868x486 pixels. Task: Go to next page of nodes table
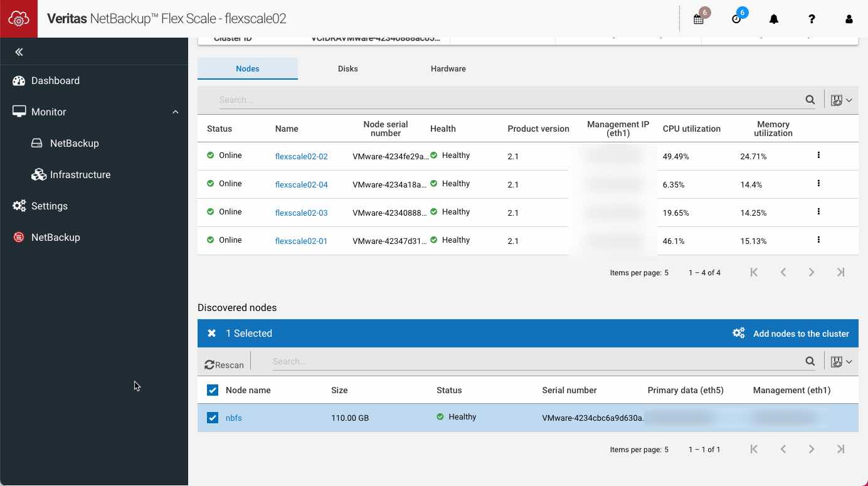click(812, 272)
